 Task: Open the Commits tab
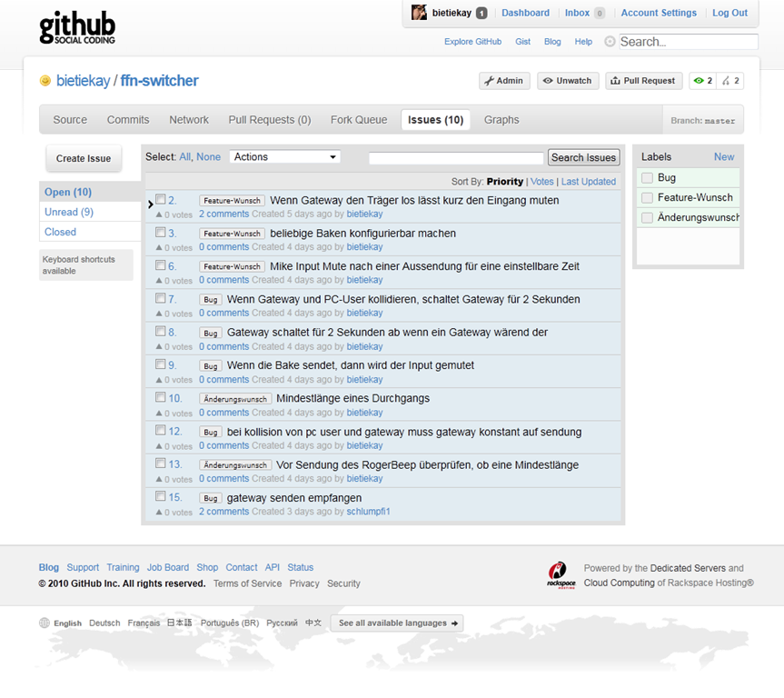coord(128,120)
